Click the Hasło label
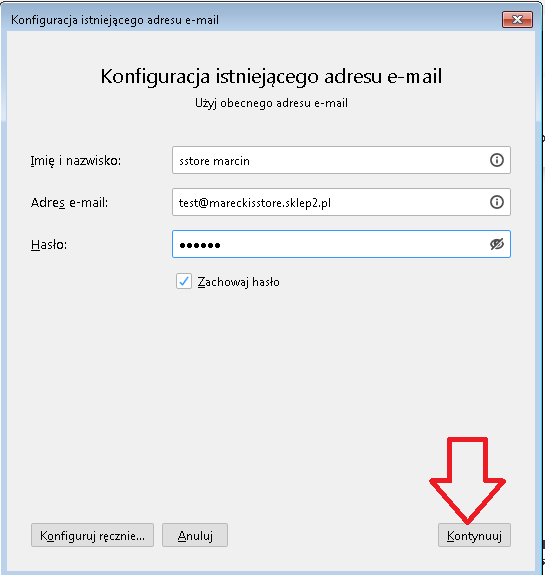 (x=49, y=245)
